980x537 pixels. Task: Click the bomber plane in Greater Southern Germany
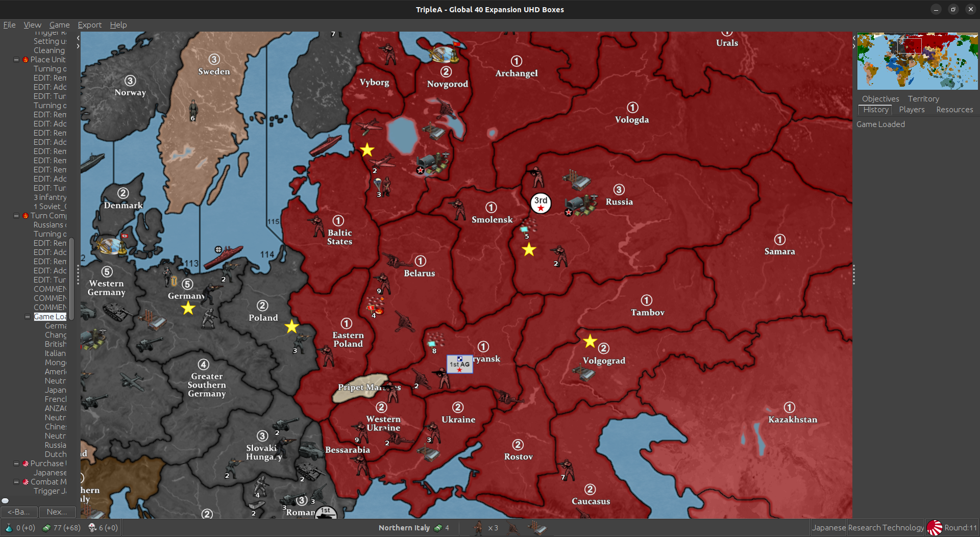pyautogui.click(x=133, y=381)
